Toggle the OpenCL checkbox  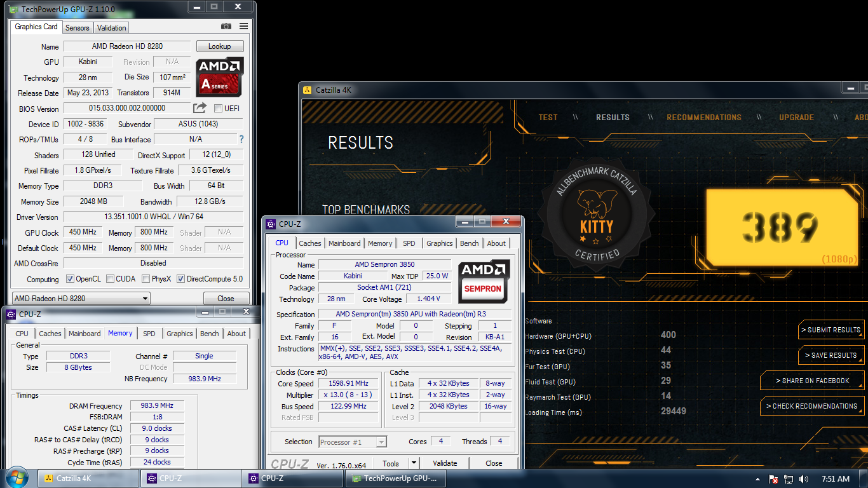pyautogui.click(x=71, y=279)
